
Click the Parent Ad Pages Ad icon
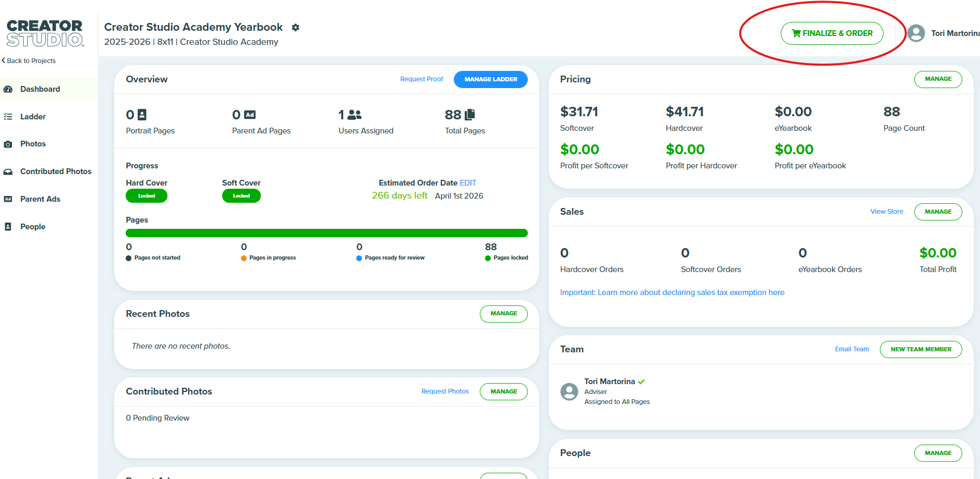[250, 115]
